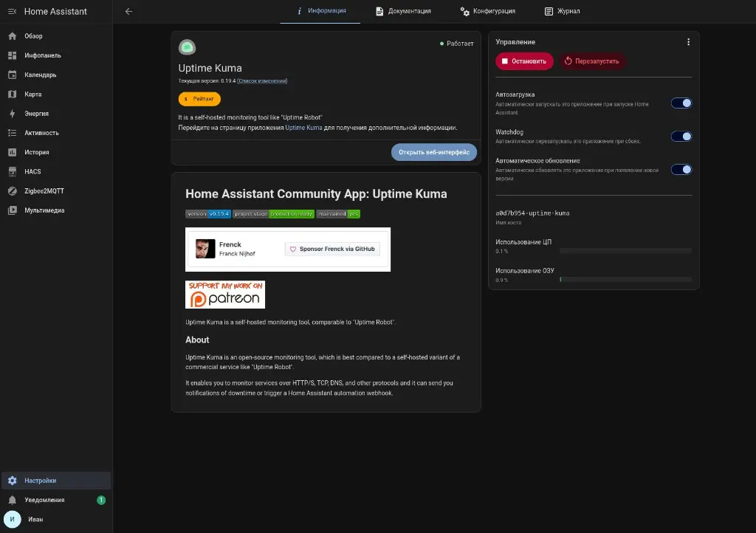The height and width of the screenshot is (533, 756).
Task: Collapse the sidebar with the hamburger menu icon
Action: 12,11
